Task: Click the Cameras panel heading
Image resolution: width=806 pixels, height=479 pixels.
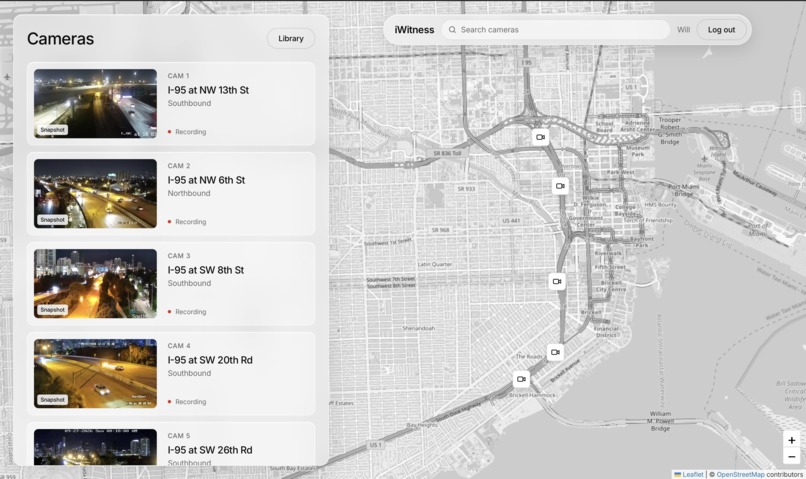Action: coord(61,39)
